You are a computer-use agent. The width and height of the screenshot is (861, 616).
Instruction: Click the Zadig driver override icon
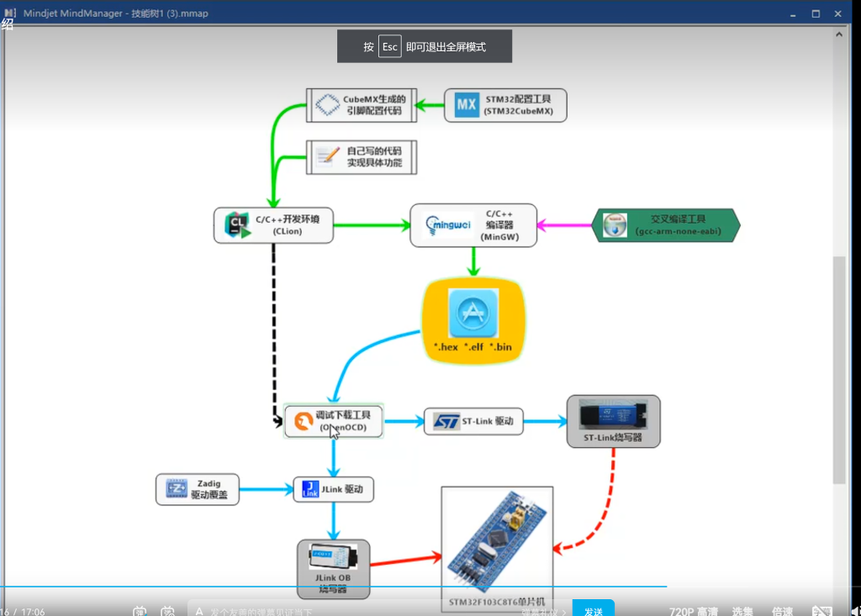tap(177, 489)
